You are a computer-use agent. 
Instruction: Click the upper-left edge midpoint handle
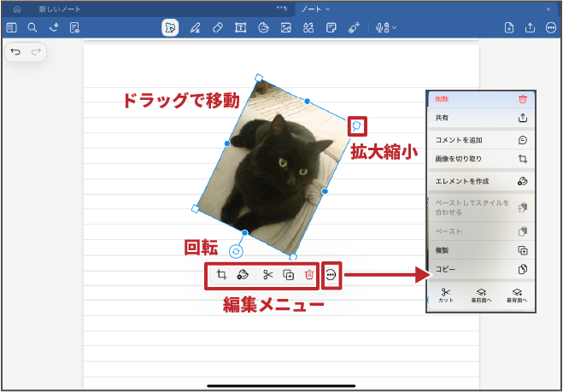(x=227, y=143)
